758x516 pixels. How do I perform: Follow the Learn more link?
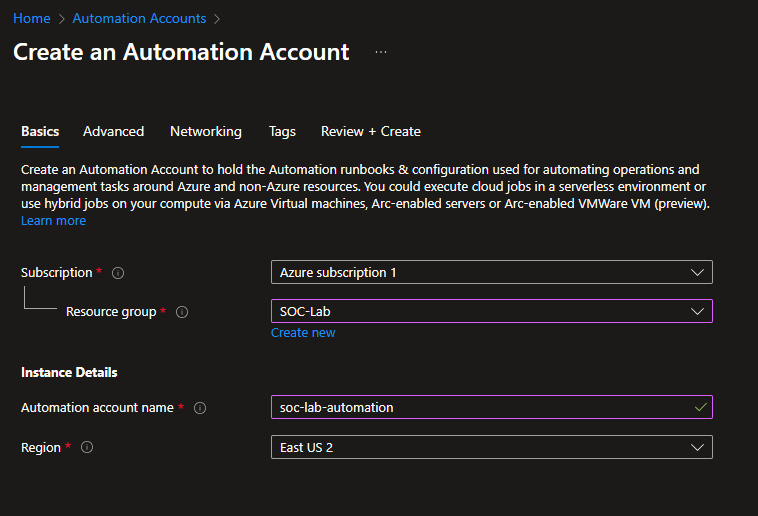(53, 220)
